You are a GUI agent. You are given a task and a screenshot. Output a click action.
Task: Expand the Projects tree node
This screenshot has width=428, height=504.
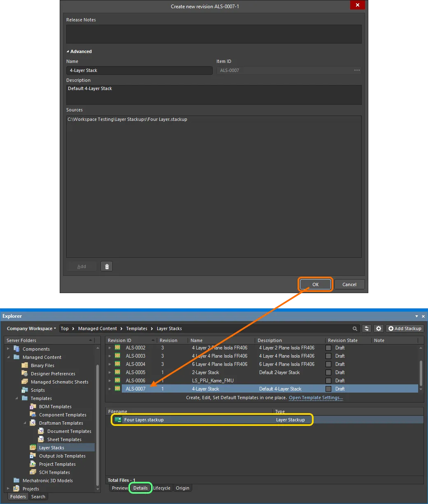pyautogui.click(x=8, y=489)
